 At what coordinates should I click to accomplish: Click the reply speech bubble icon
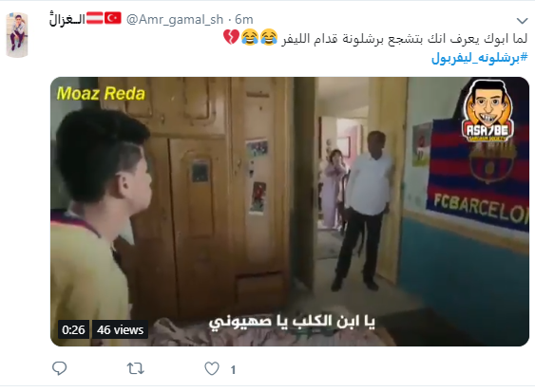pyautogui.click(x=59, y=368)
